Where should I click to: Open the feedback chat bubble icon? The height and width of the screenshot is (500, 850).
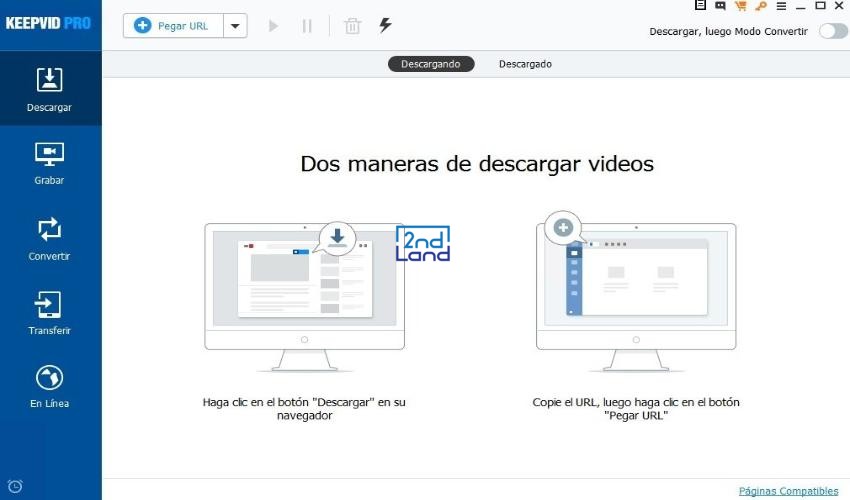tap(720, 6)
